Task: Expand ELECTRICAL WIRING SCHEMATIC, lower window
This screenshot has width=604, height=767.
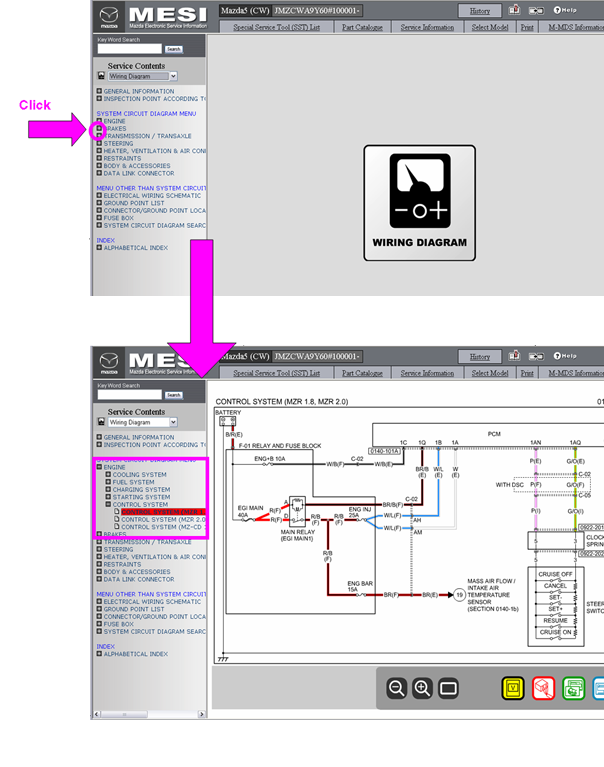Action: click(99, 602)
